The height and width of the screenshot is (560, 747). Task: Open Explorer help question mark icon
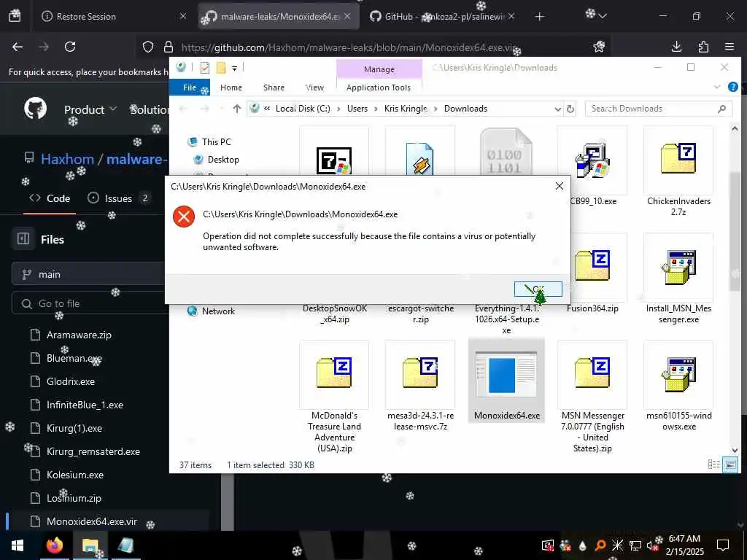732,87
